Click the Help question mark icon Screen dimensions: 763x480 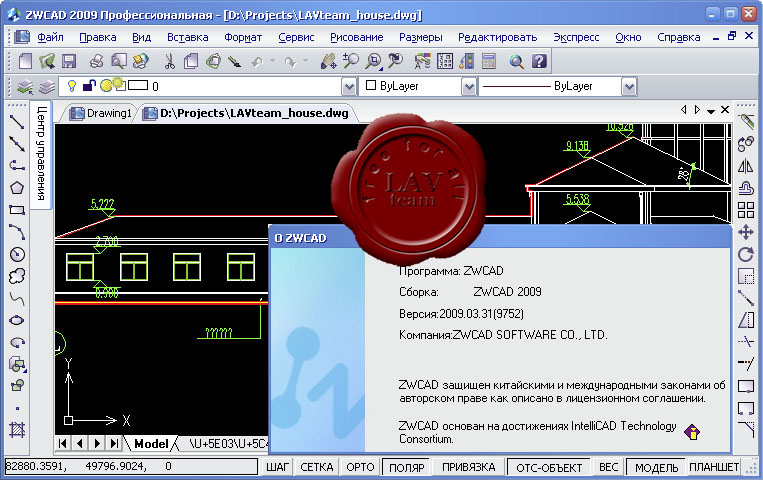point(539,61)
